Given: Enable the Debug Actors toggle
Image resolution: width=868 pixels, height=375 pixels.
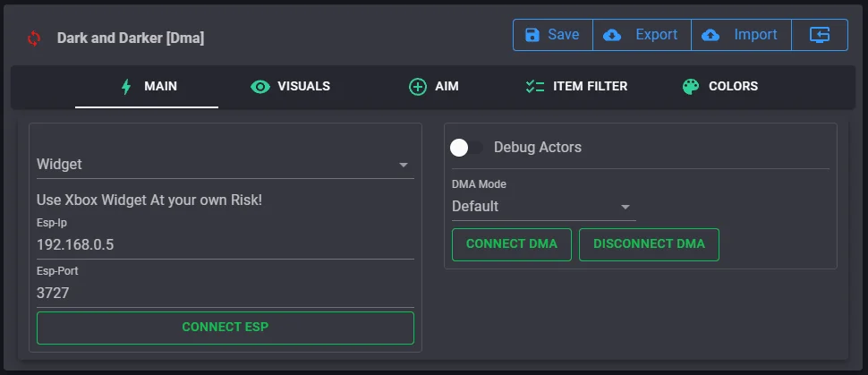Looking at the screenshot, I should (x=466, y=147).
